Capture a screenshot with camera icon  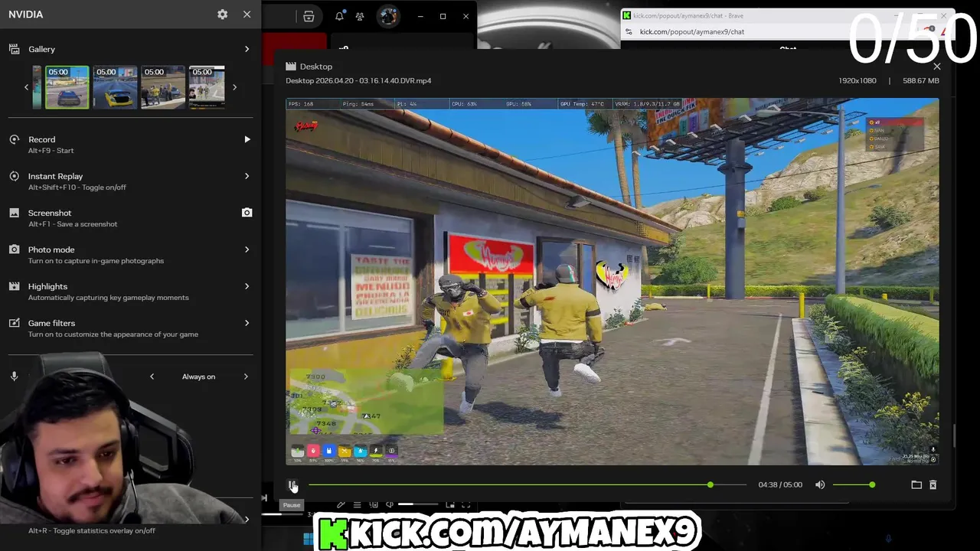[247, 213]
